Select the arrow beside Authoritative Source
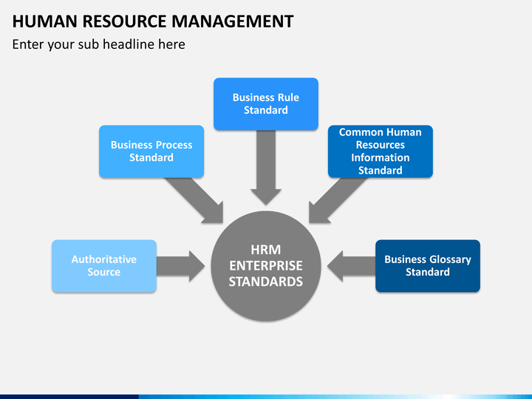532x399 pixels. click(x=180, y=266)
